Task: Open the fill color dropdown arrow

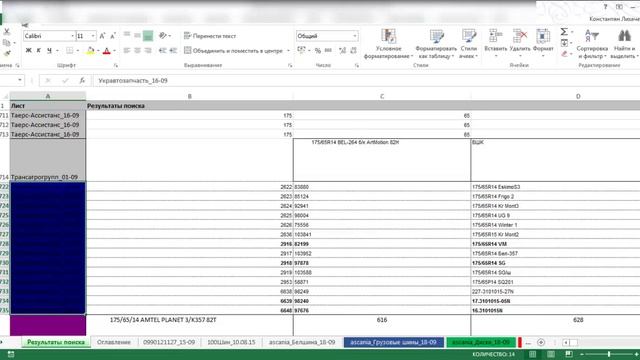Action: click(x=98, y=51)
